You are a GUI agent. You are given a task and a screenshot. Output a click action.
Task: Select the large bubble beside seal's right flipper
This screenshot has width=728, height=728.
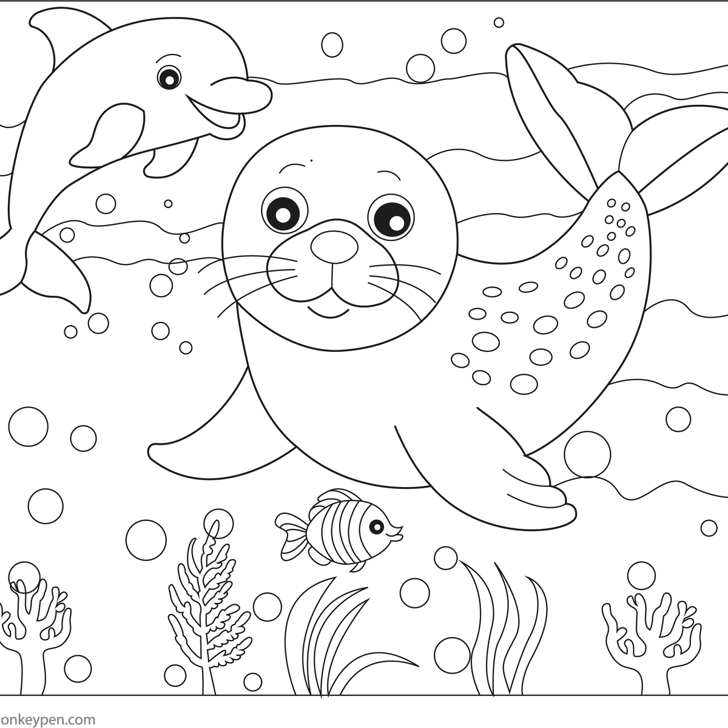pos(587,454)
